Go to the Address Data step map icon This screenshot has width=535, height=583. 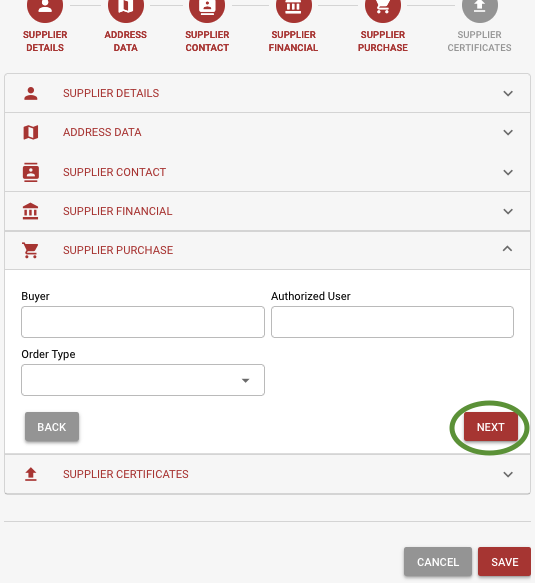(x=126, y=7)
